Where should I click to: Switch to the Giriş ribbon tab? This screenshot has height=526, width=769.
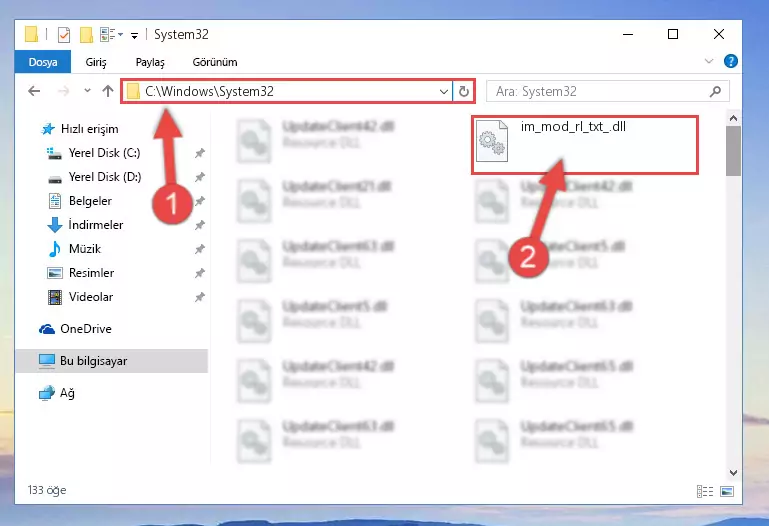96,62
